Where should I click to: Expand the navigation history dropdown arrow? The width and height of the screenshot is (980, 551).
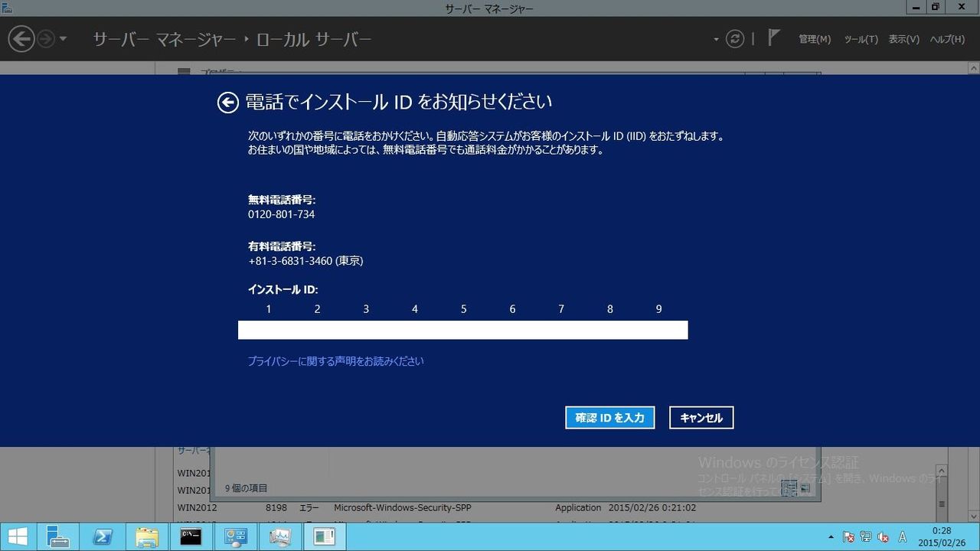(x=63, y=39)
